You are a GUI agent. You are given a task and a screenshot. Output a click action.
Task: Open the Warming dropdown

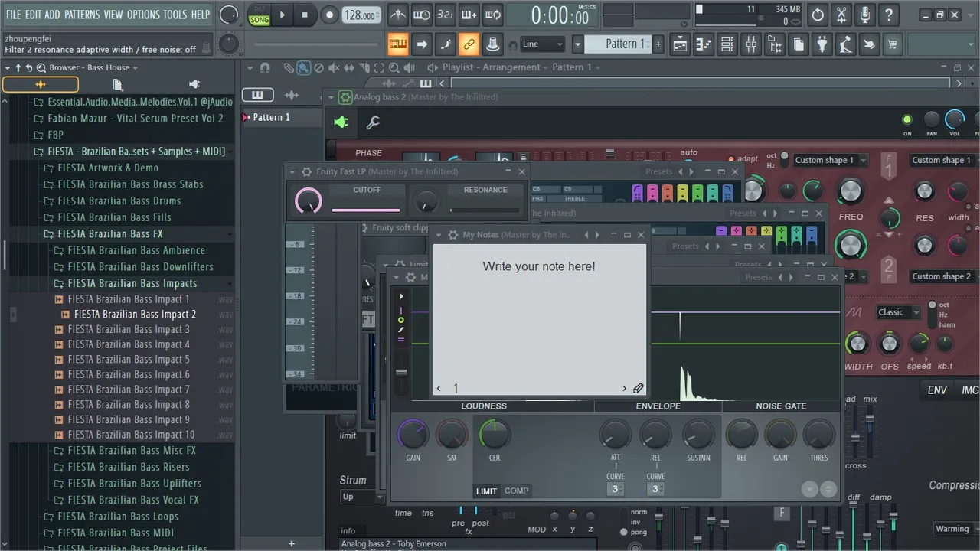click(956, 529)
